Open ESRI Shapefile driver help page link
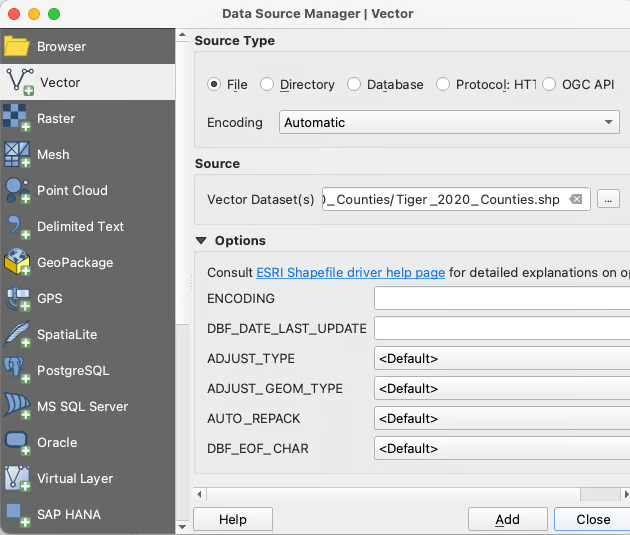Image resolution: width=630 pixels, height=535 pixels. tap(350, 272)
